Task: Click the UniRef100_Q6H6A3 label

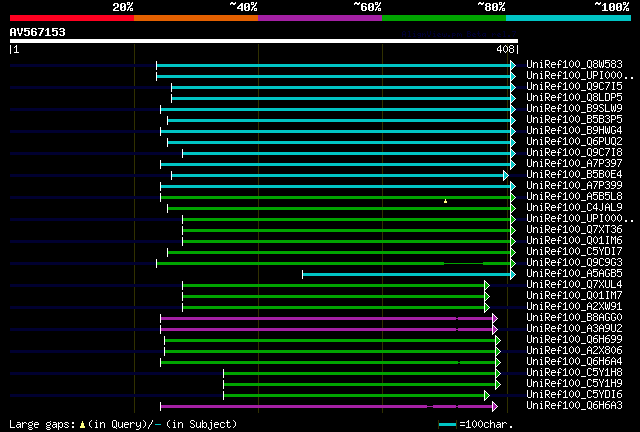Action: tap(574, 406)
